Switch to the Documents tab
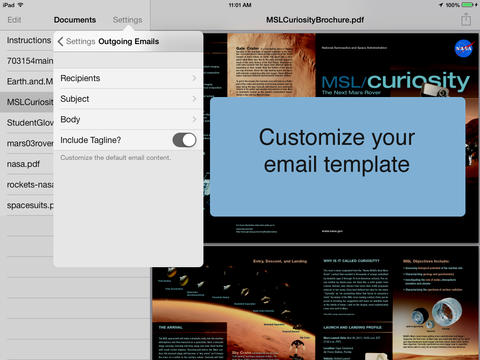480x360 pixels. pyautogui.click(x=75, y=20)
